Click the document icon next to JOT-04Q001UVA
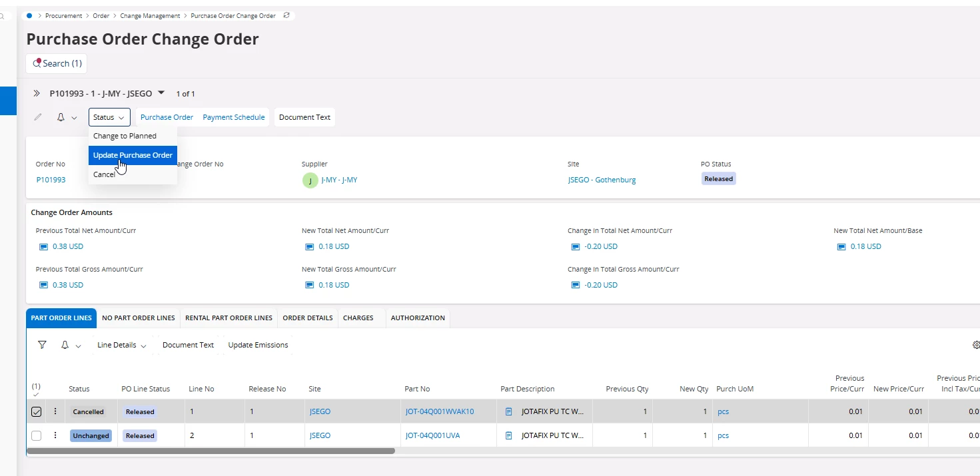Image resolution: width=980 pixels, height=476 pixels. (509, 435)
